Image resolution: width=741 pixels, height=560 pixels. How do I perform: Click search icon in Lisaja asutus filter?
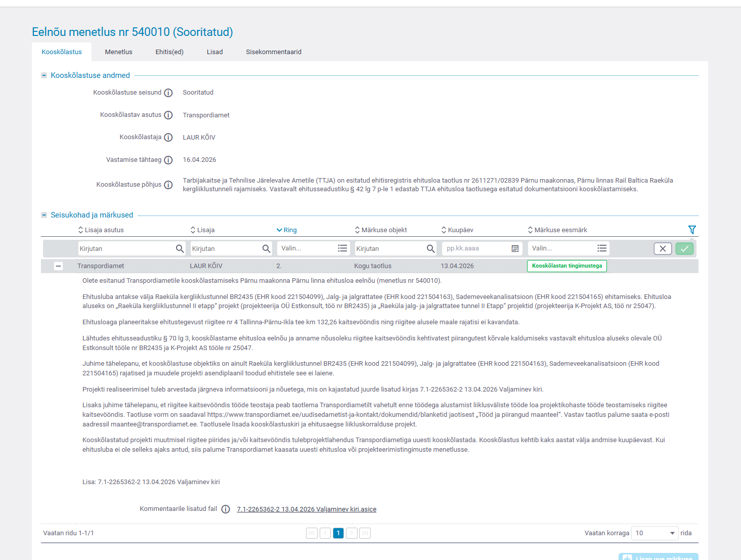pyautogui.click(x=180, y=248)
